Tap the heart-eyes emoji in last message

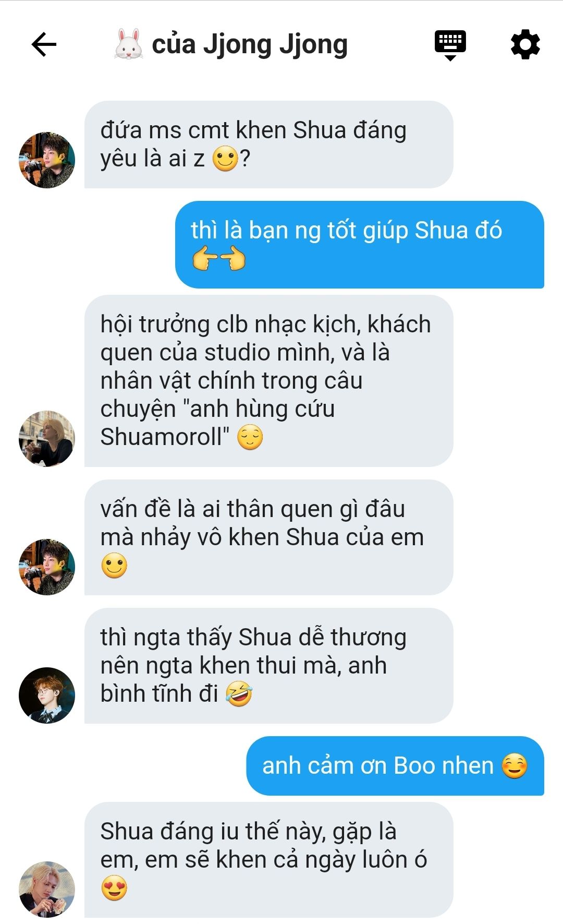[114, 889]
